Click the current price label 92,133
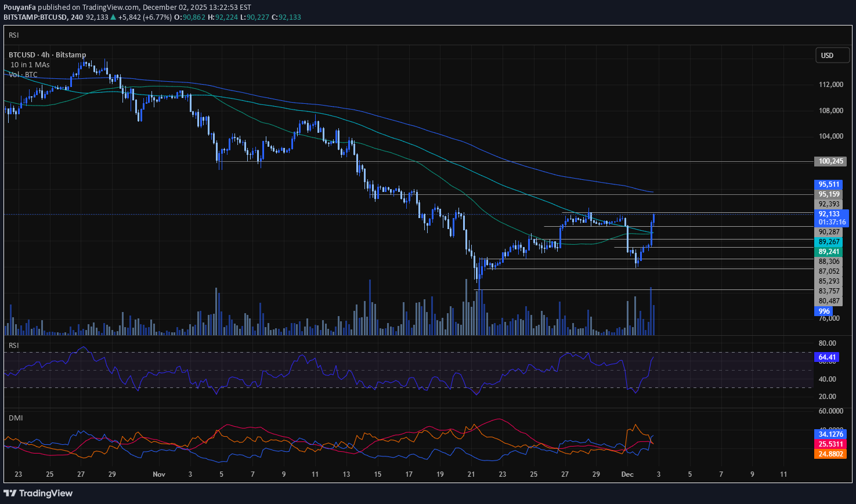The image size is (856, 504). (829, 214)
